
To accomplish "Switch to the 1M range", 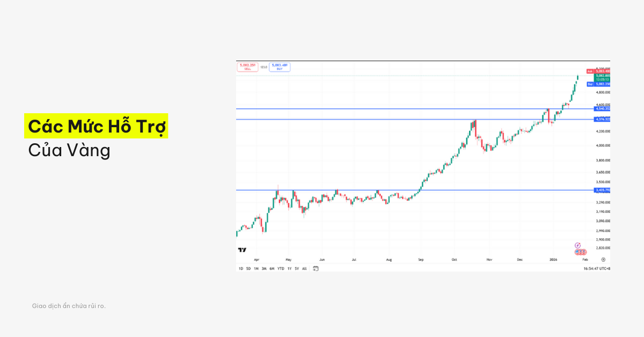I will click(256, 268).
